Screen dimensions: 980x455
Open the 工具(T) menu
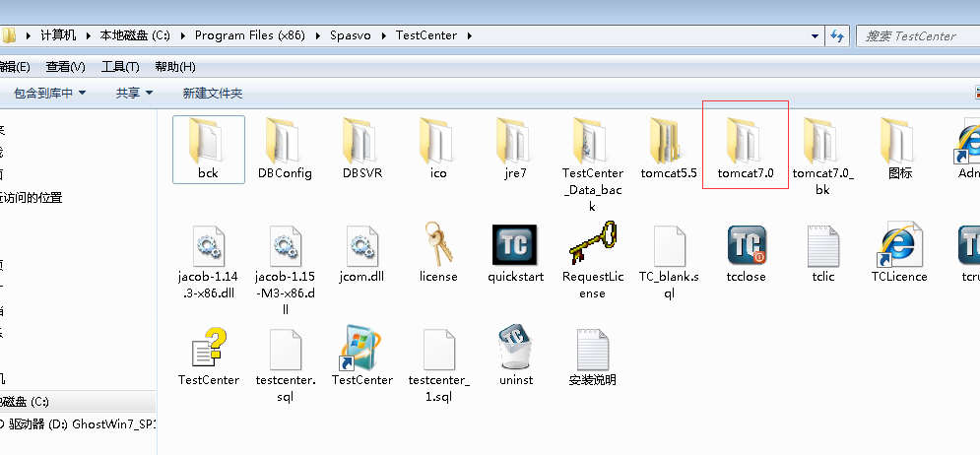click(x=120, y=67)
